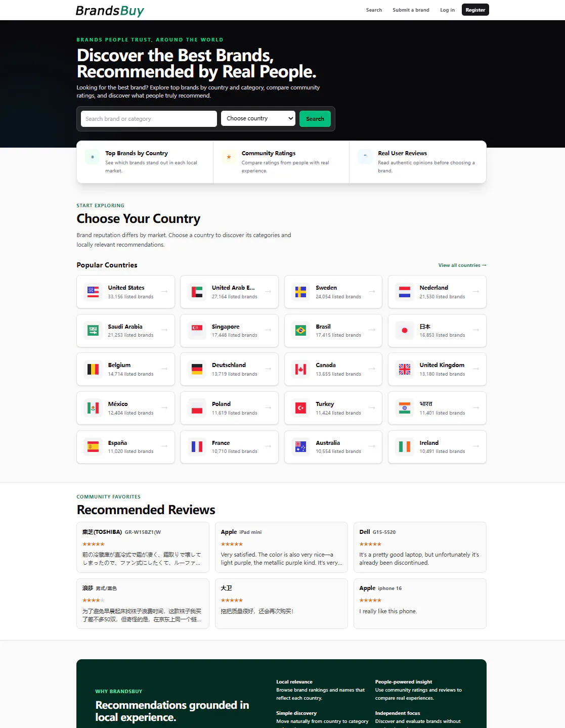Image resolution: width=565 pixels, height=728 pixels.
Task: Click the Japan flag icon
Action: tap(405, 331)
